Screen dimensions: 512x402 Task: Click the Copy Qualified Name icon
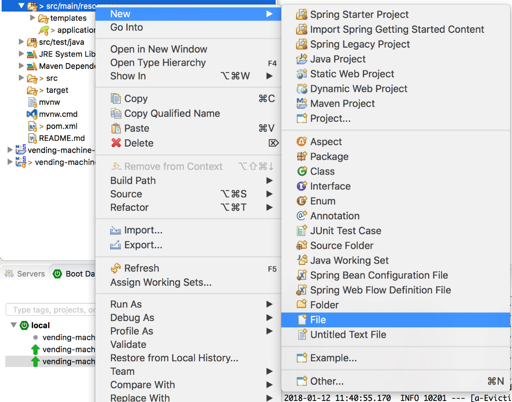click(116, 113)
